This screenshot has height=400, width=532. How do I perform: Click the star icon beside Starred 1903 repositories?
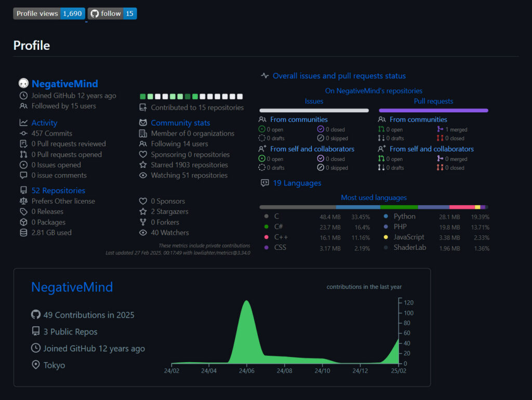(143, 165)
